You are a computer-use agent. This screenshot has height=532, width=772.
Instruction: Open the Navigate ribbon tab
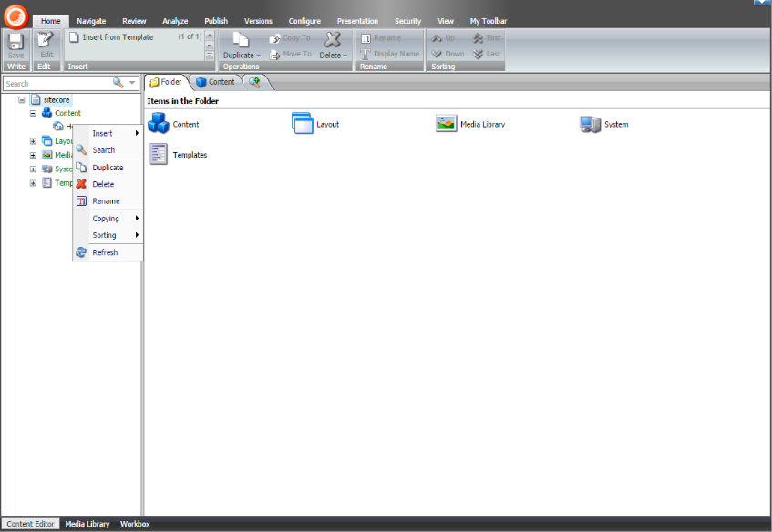click(91, 21)
